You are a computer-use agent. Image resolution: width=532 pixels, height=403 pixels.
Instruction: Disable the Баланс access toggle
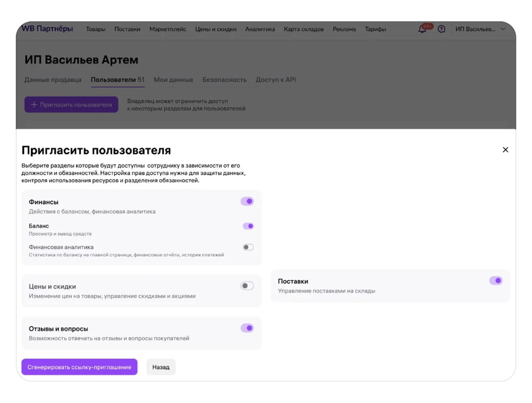[x=248, y=226]
